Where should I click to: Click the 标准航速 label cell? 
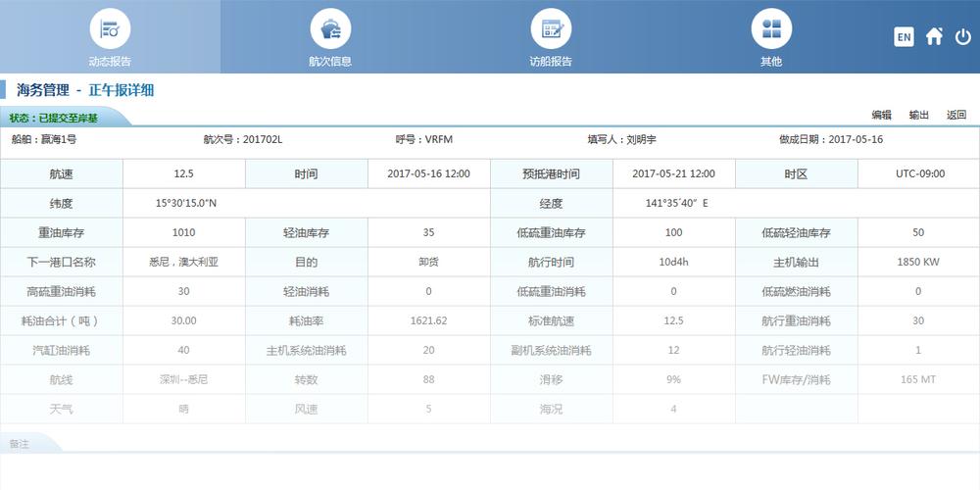[x=551, y=320]
